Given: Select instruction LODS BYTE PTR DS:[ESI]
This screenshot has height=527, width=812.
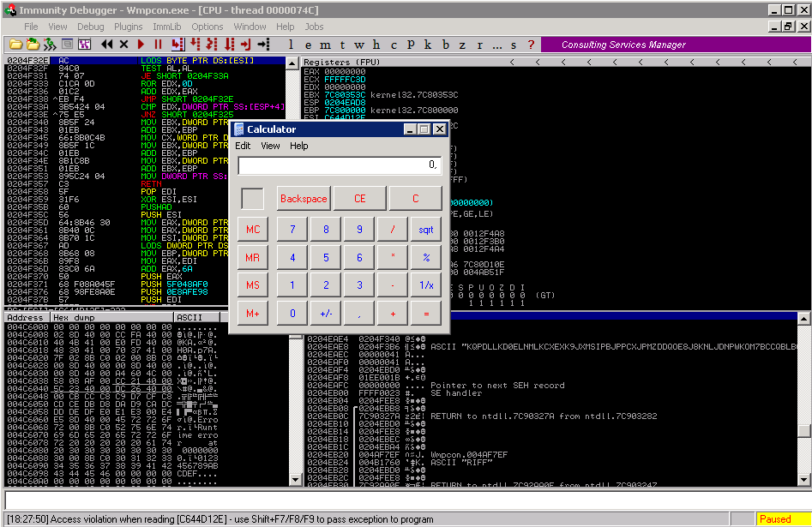Looking at the screenshot, I should (197, 61).
